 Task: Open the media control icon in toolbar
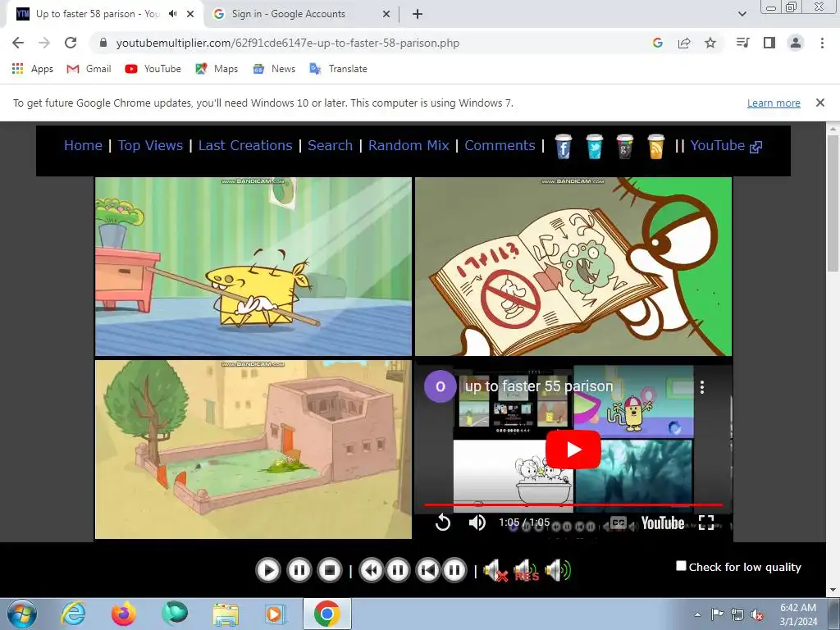pyautogui.click(x=743, y=43)
